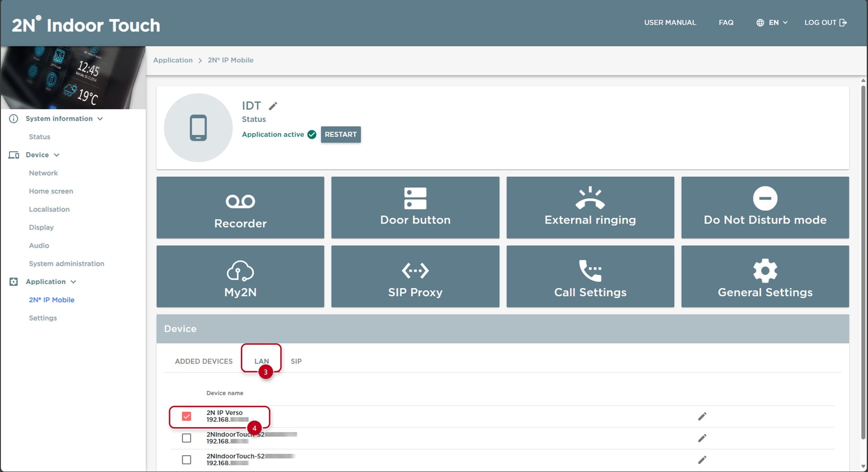
Task: Open the USER MANUAL link
Action: 670,23
